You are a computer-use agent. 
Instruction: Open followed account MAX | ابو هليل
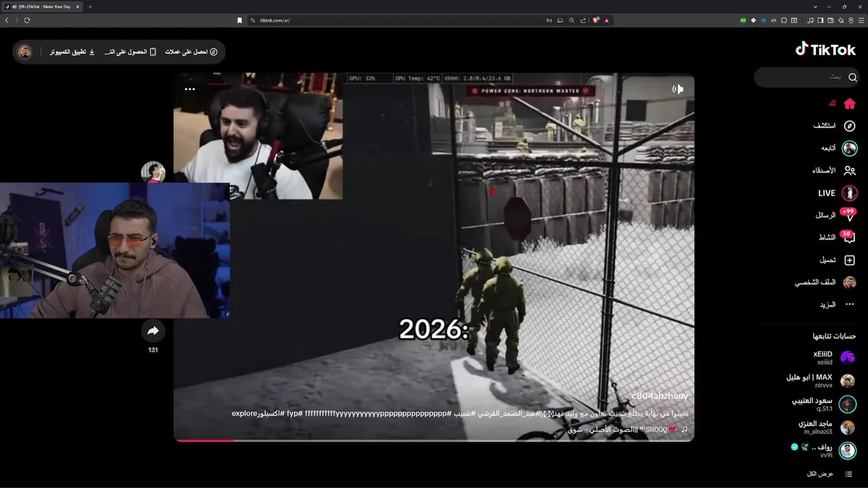click(821, 381)
